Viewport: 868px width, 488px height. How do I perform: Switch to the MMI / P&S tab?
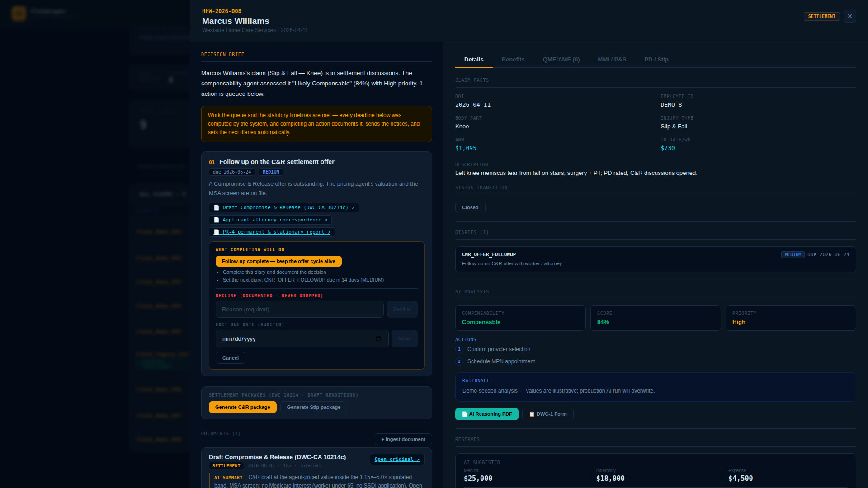point(612,60)
